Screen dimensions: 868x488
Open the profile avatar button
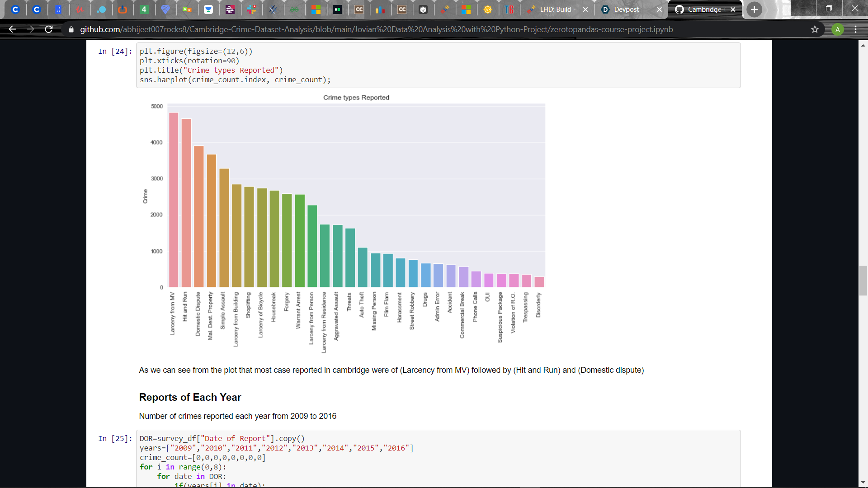point(837,29)
